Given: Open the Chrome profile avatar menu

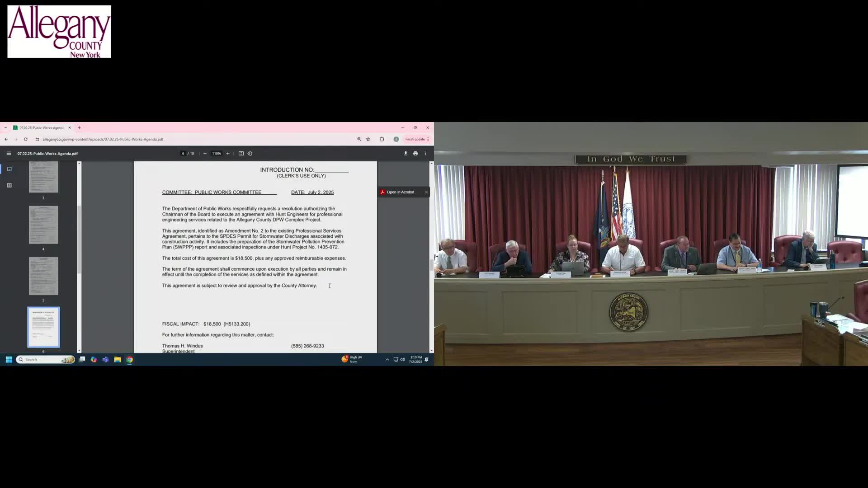Looking at the screenshot, I should [x=396, y=139].
